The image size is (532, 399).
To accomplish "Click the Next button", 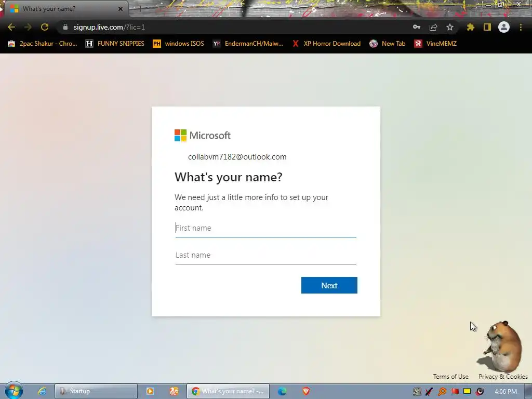I will pyautogui.click(x=329, y=285).
